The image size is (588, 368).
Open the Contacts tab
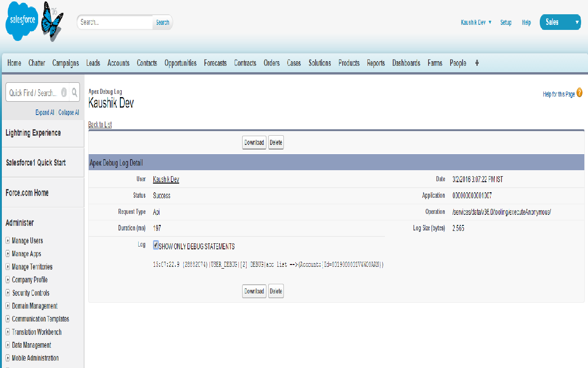147,63
